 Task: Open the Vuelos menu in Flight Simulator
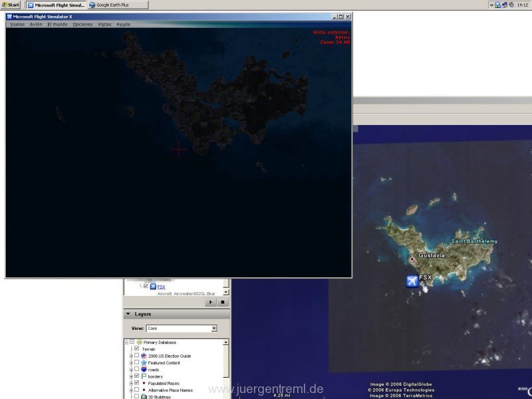click(x=17, y=25)
